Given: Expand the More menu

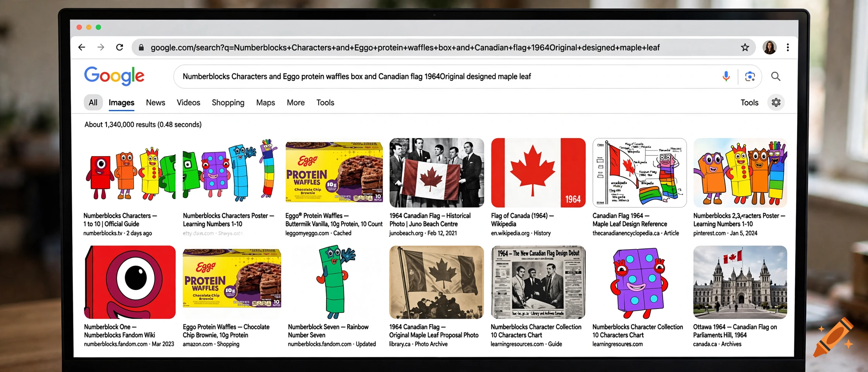Looking at the screenshot, I should [296, 103].
